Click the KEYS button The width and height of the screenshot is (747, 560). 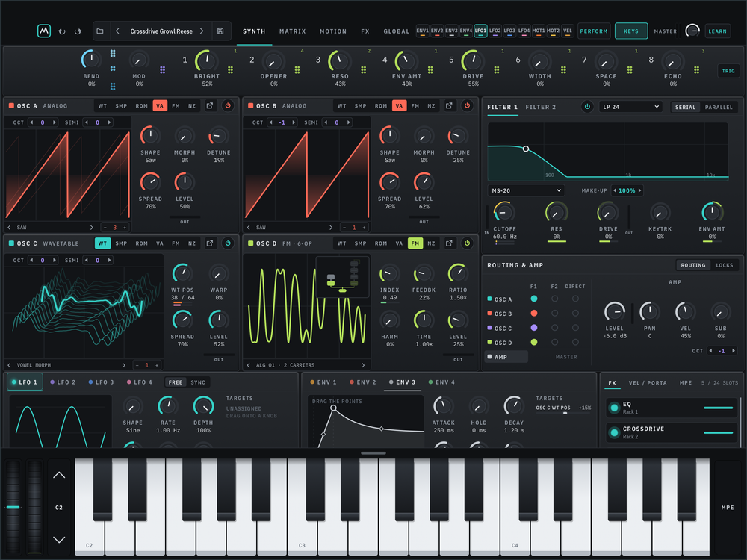pyautogui.click(x=630, y=31)
